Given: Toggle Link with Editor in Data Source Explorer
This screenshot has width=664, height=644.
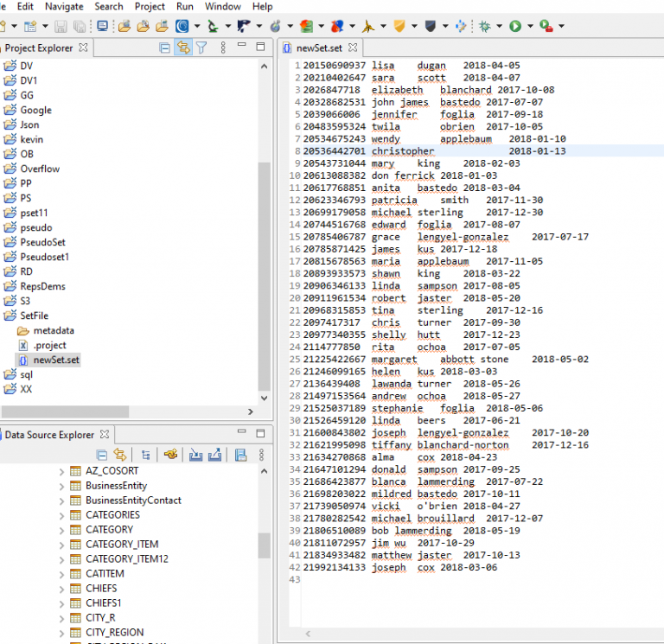Looking at the screenshot, I should tap(120, 456).
